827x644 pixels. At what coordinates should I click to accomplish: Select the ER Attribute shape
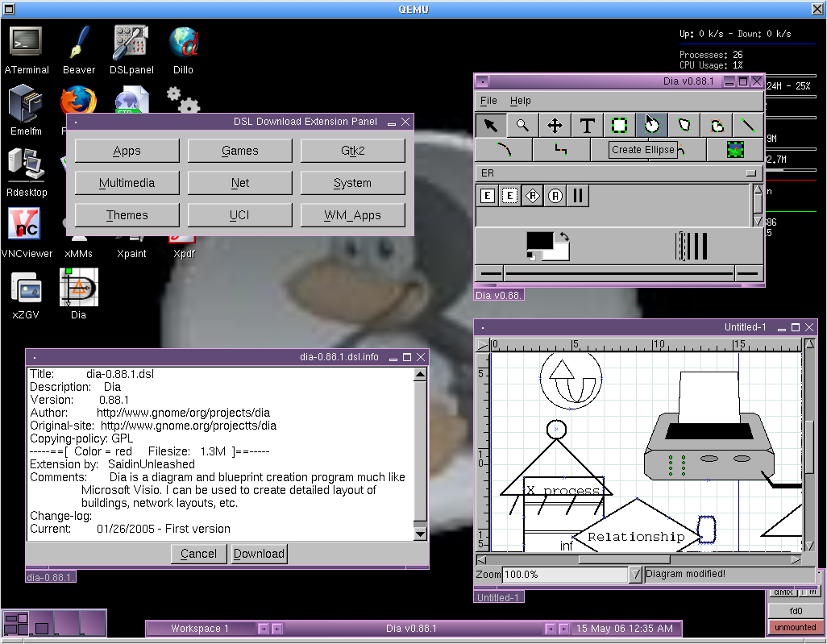coord(555,196)
